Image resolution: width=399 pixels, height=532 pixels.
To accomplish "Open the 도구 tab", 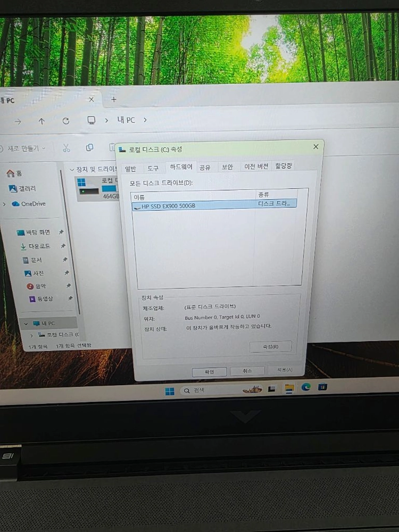I will (x=153, y=168).
